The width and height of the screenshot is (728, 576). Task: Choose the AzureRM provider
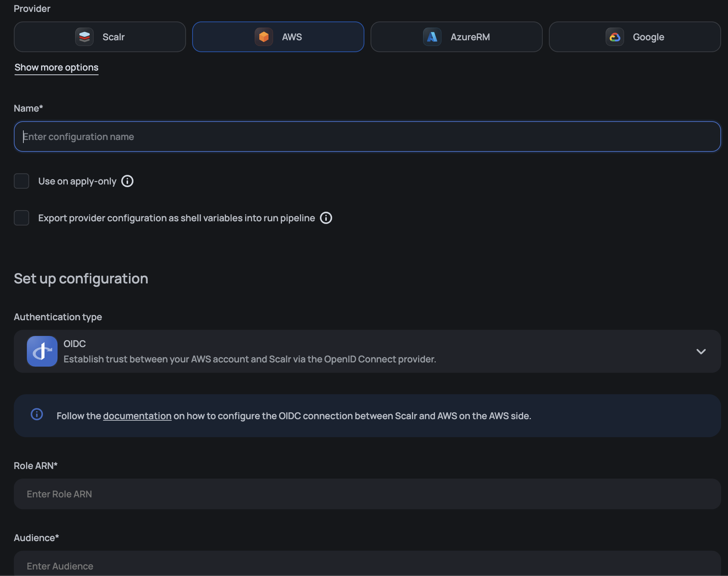click(x=456, y=37)
